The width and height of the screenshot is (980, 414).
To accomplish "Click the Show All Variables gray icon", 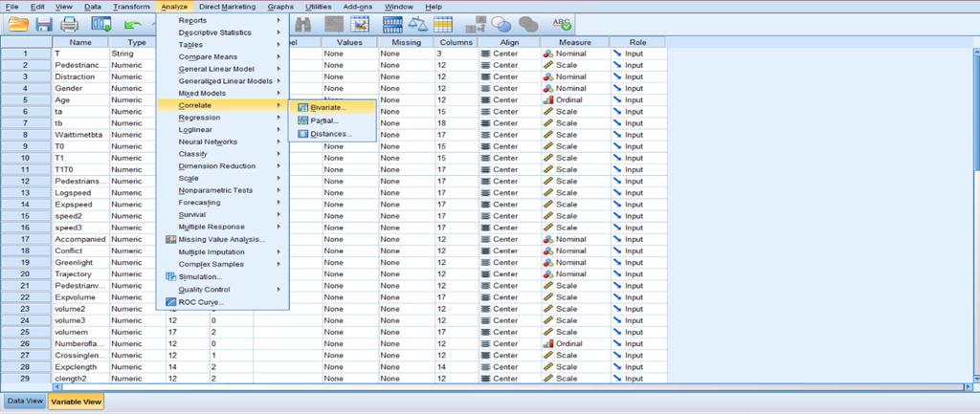I will click(x=528, y=24).
